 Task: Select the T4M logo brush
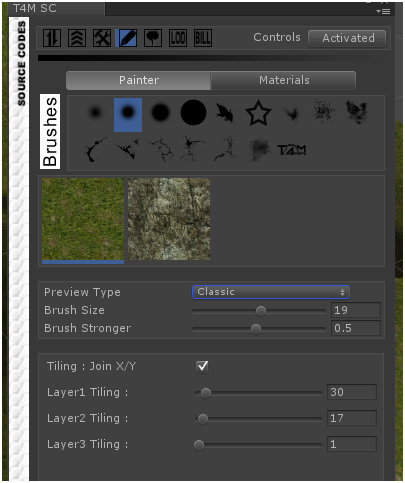[292, 150]
